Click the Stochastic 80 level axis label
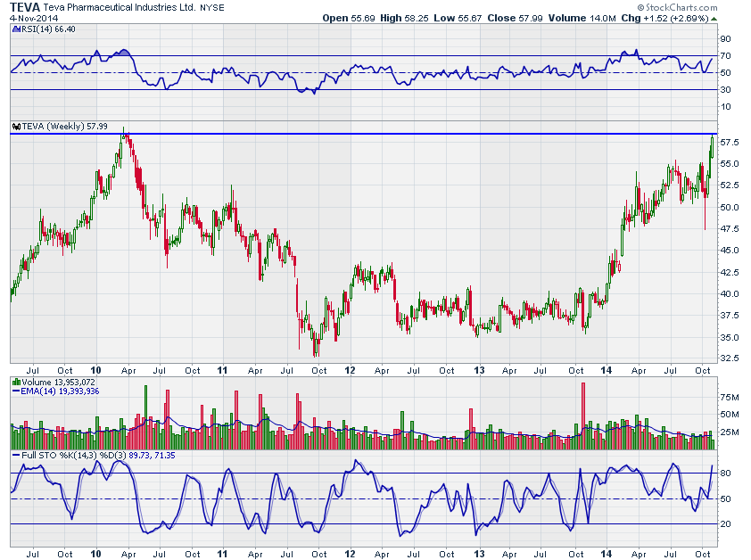Viewport: 751px width, 560px height. coord(725,473)
